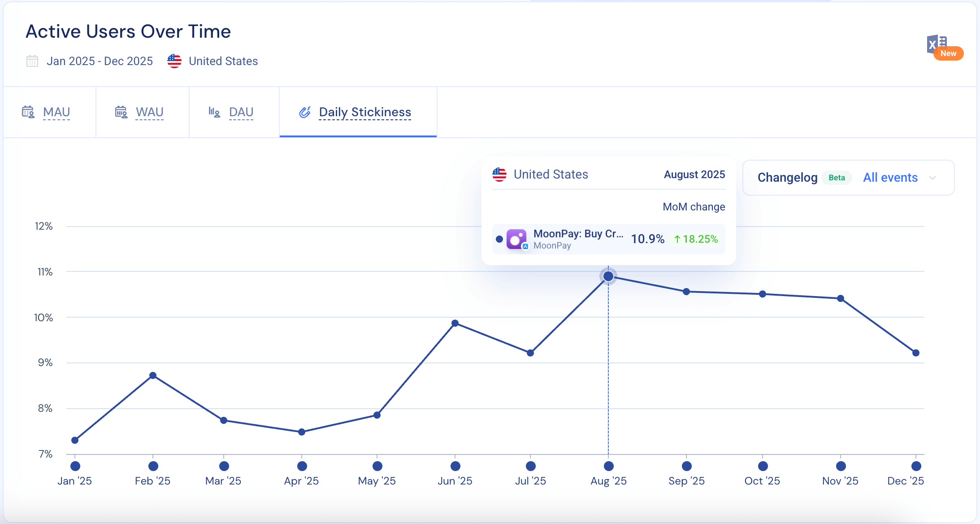Expand the Changelog chevron arrow

coord(932,178)
